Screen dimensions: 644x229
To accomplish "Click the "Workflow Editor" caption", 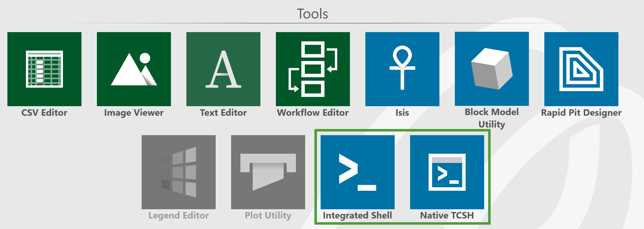I will point(313,113).
